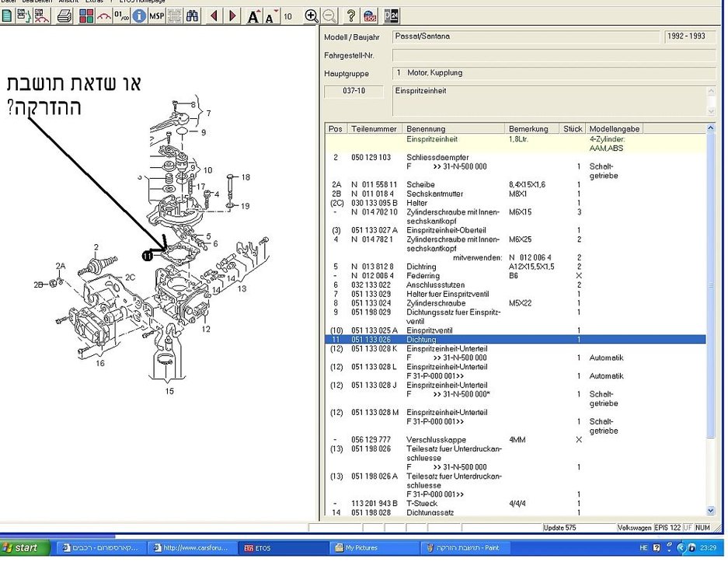Click the parts list scrollbar up arrow

tap(711, 127)
